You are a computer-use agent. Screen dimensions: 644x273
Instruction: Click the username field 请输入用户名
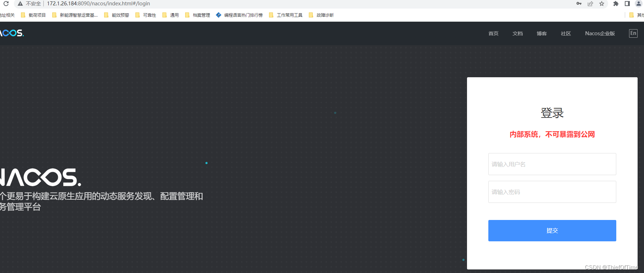(x=552, y=164)
